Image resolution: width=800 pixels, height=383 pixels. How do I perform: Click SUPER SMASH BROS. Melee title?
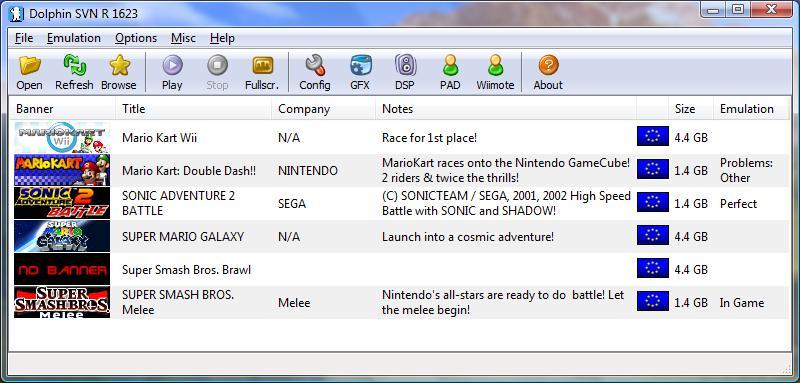pyautogui.click(x=178, y=302)
